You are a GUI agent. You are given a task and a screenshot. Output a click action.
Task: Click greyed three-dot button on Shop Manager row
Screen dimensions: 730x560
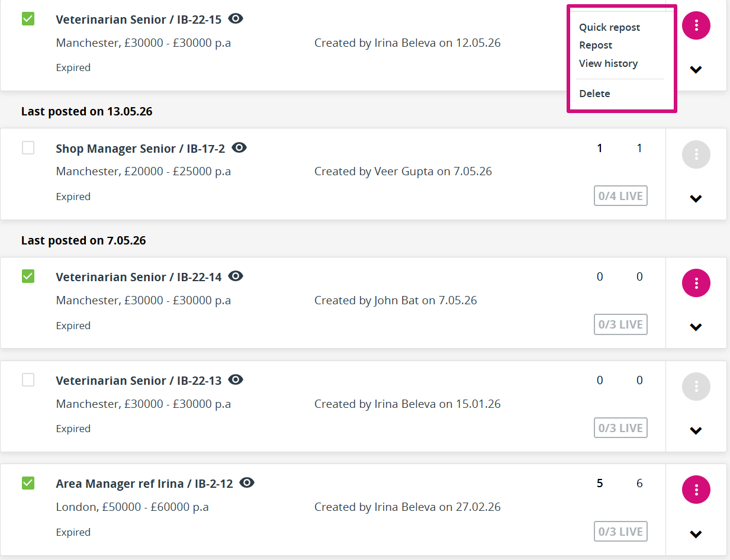(696, 155)
